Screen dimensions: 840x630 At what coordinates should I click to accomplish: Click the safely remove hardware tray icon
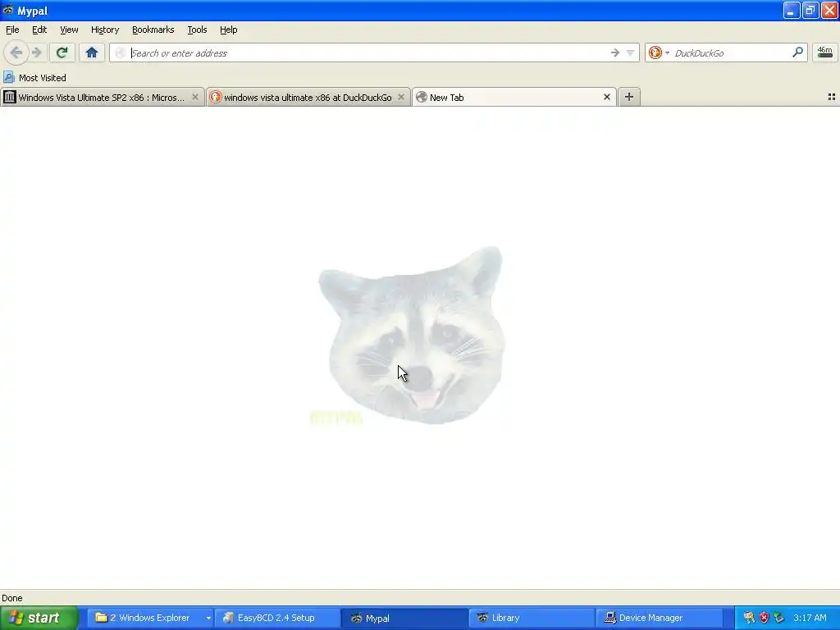pyautogui.click(x=779, y=618)
